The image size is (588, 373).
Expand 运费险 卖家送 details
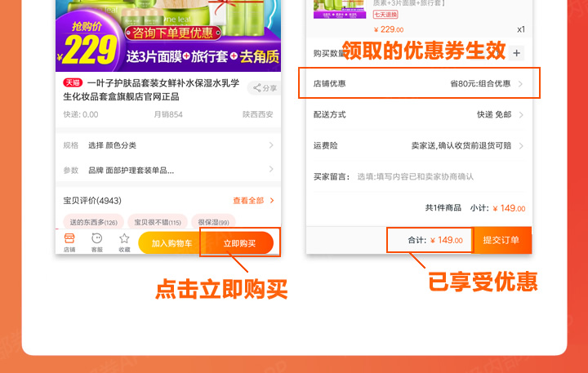pyautogui.click(x=419, y=145)
